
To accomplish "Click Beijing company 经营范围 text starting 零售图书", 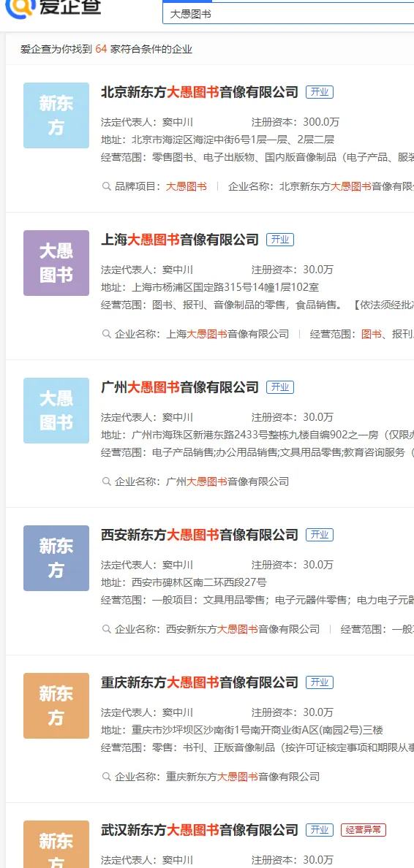I will 282,157.
